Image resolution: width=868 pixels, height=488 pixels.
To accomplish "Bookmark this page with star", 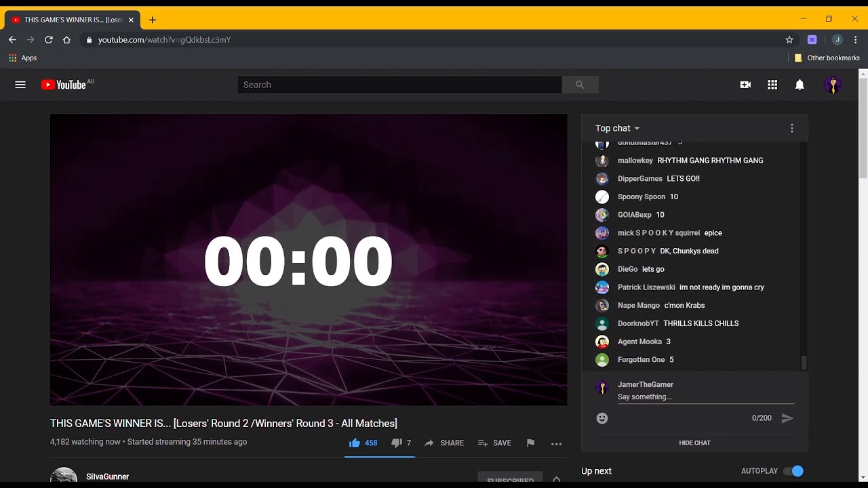I will [x=789, y=40].
